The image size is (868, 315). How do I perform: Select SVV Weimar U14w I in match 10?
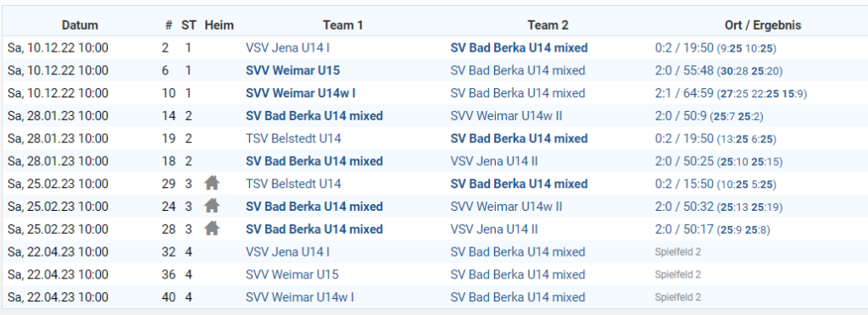point(299,93)
